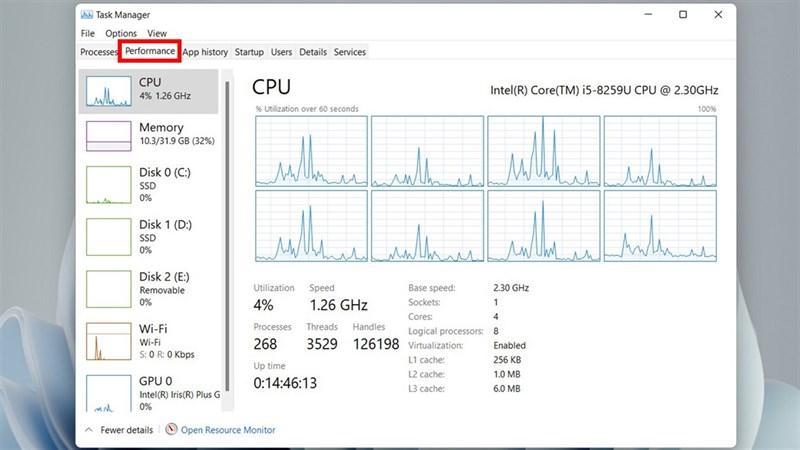Click the Task Manager title bar icon
800x450 pixels.
(86, 15)
